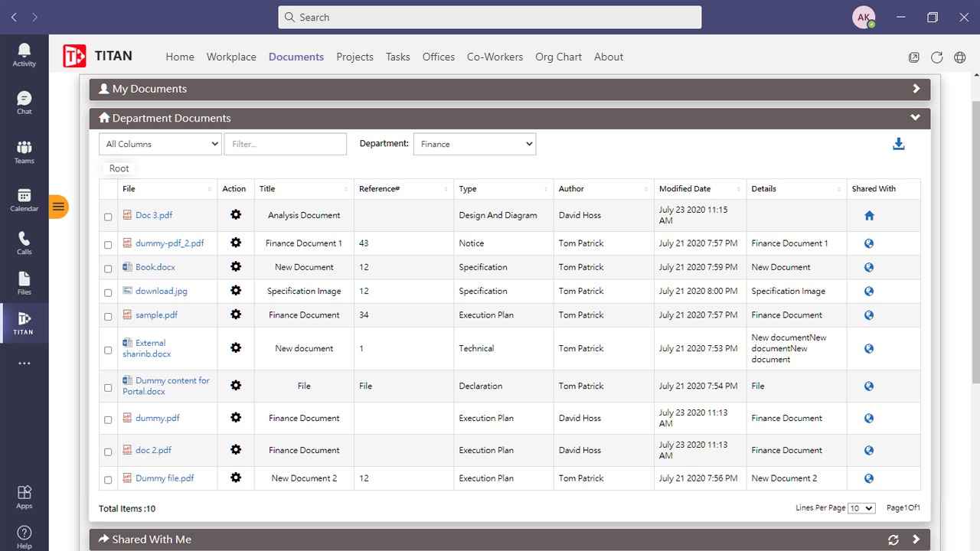The width and height of the screenshot is (980, 551).
Task: Select the Calls icon in the sidebar
Action: [24, 243]
